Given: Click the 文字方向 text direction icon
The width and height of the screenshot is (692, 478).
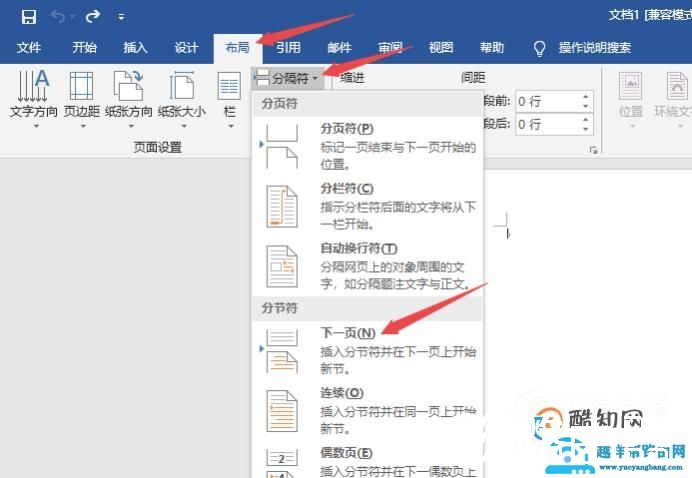Looking at the screenshot, I should (34, 85).
